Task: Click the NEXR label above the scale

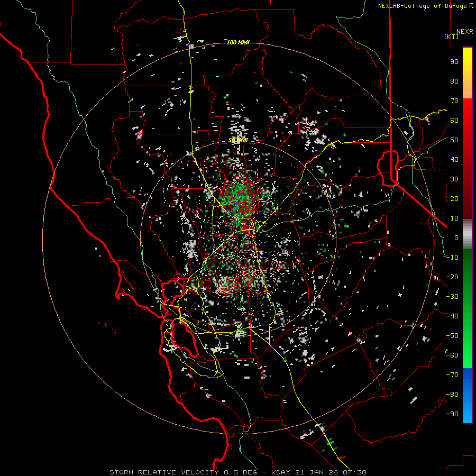Action: pos(464,32)
